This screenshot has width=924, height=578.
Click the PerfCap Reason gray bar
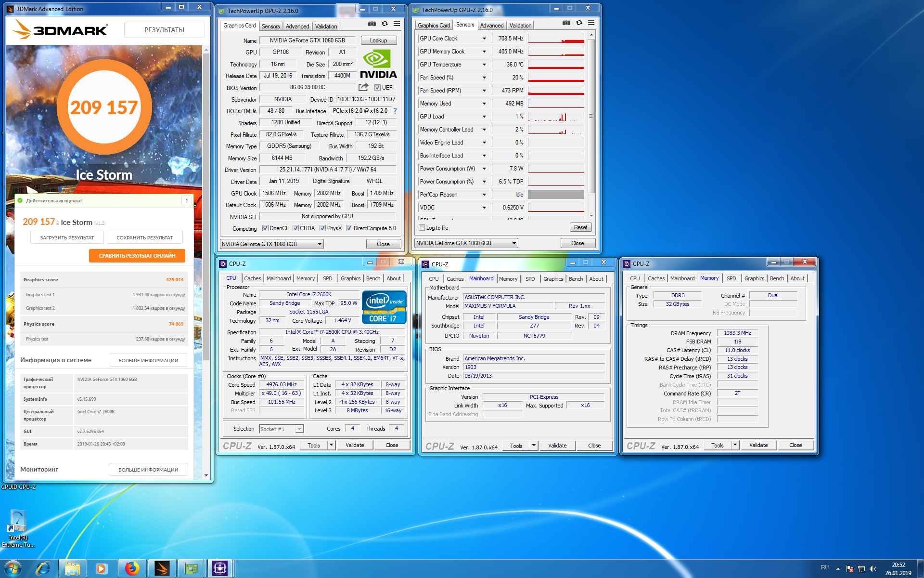(556, 195)
